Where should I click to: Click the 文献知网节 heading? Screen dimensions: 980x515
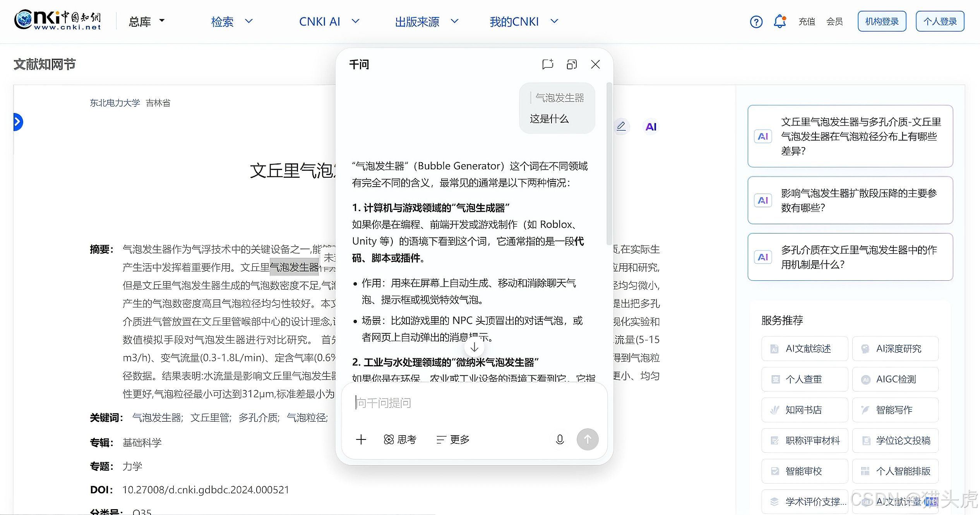tap(45, 64)
